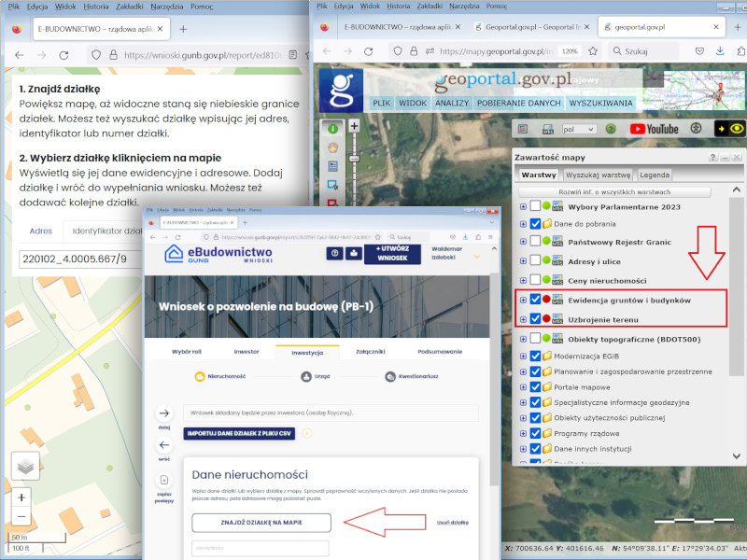
Task: Toggle the yellow eye high-contrast icon
Action: click(x=737, y=129)
